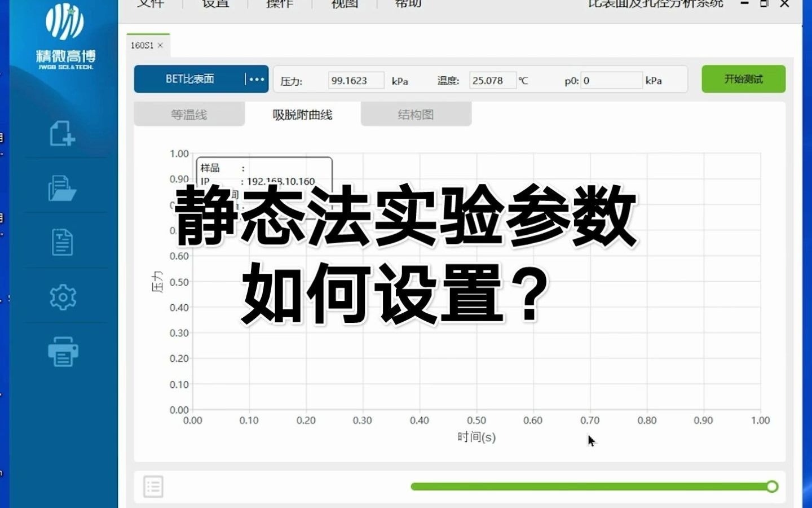
Task: Click the IP address 192.168.10.160 text
Action: (x=281, y=181)
